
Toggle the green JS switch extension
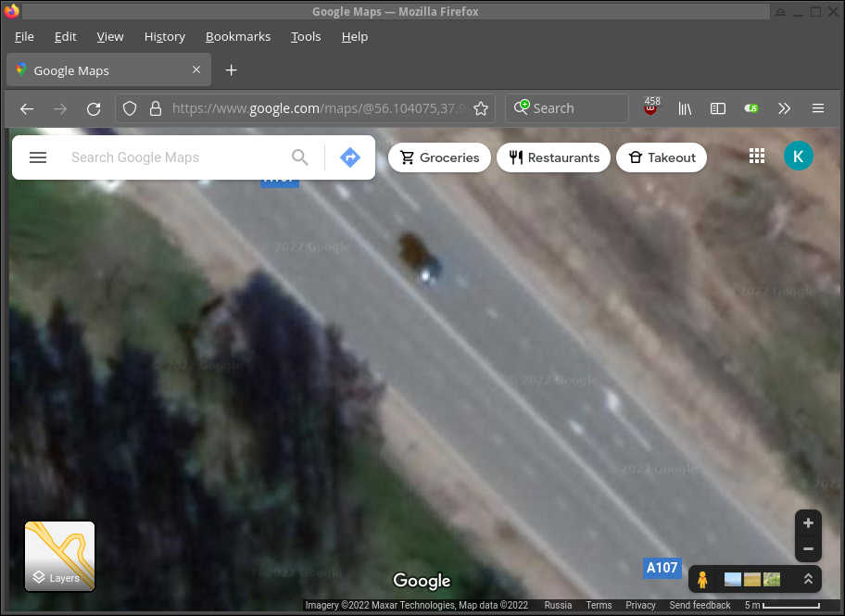pos(751,108)
